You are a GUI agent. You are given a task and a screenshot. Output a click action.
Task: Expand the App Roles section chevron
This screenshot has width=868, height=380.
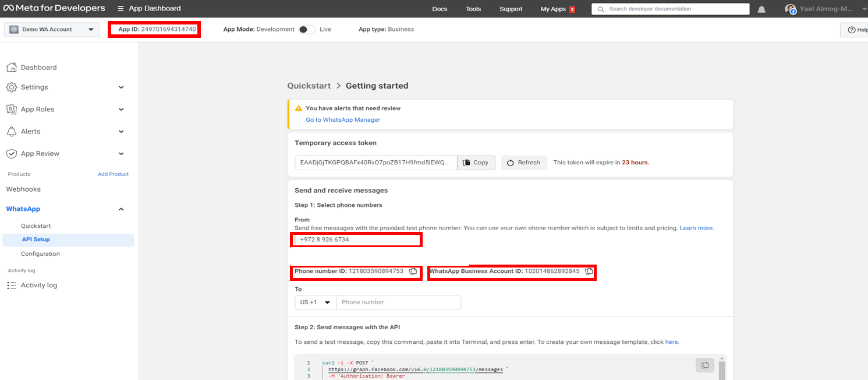point(121,110)
